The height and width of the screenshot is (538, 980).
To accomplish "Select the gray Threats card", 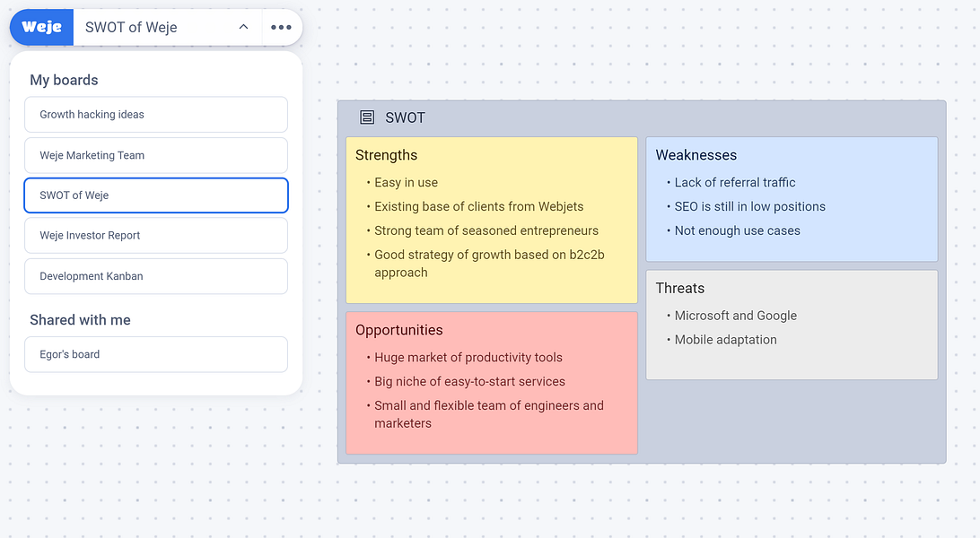I will pyautogui.click(x=792, y=325).
